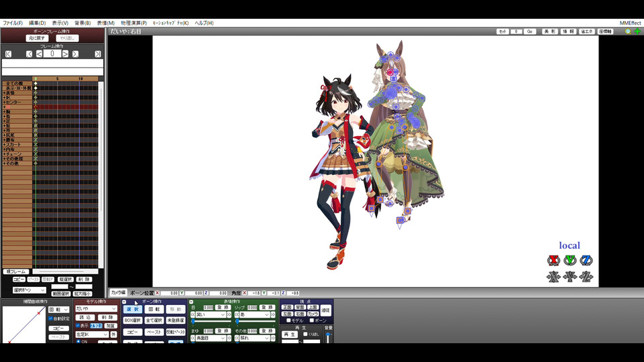Click the green cross move view icon
Viewport: 644px width, 362px height.
click(x=637, y=32)
